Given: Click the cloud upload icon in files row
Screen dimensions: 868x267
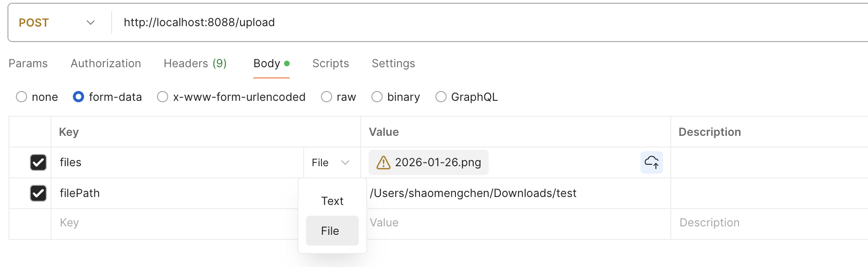Looking at the screenshot, I should (651, 162).
